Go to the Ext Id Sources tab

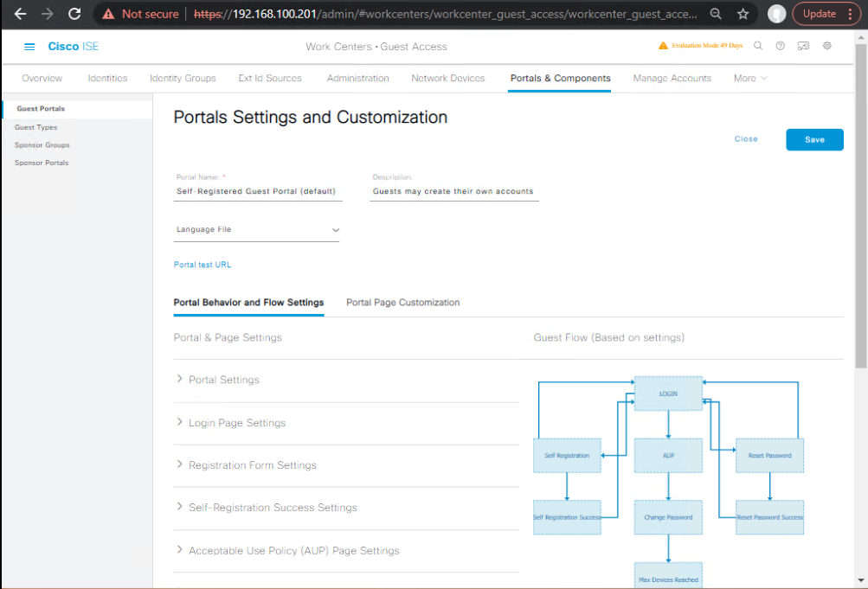coord(270,79)
